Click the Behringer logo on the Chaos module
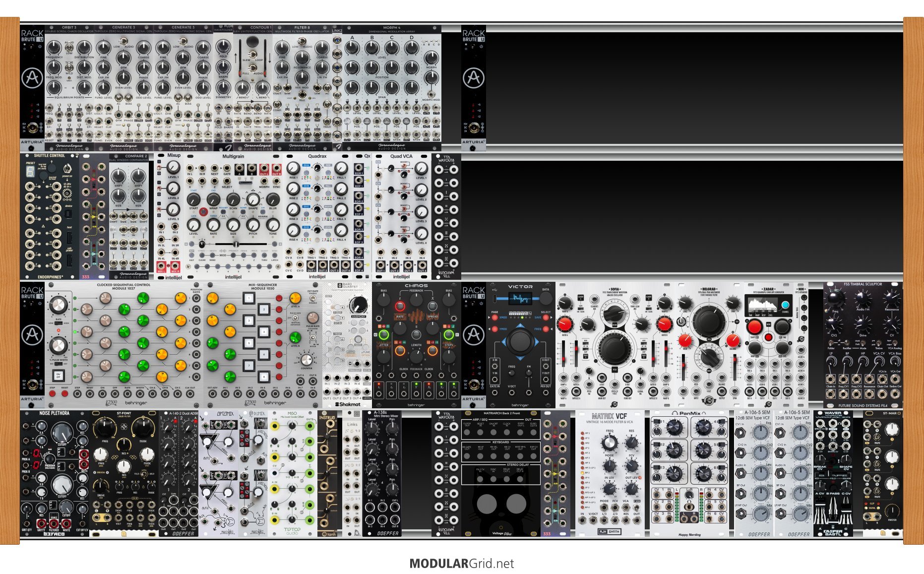This screenshot has width=924, height=574. [x=416, y=405]
